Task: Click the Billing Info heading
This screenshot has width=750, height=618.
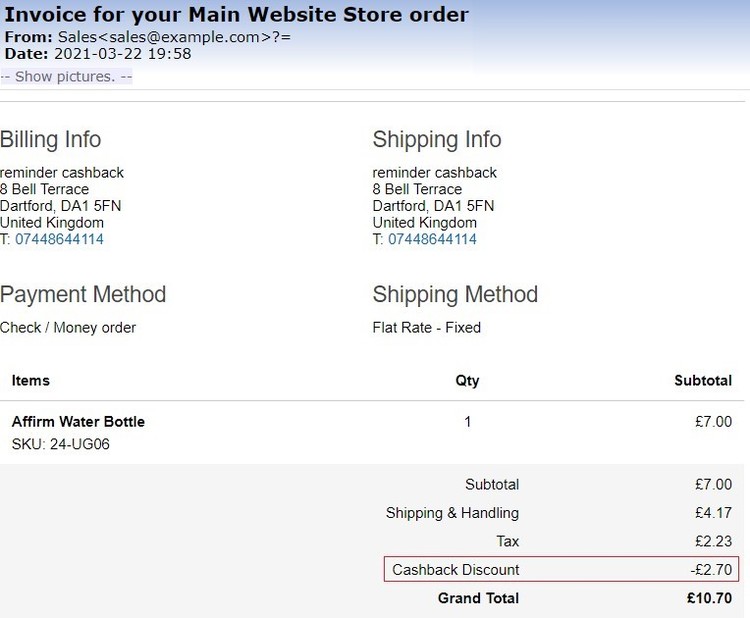Action: point(51,140)
